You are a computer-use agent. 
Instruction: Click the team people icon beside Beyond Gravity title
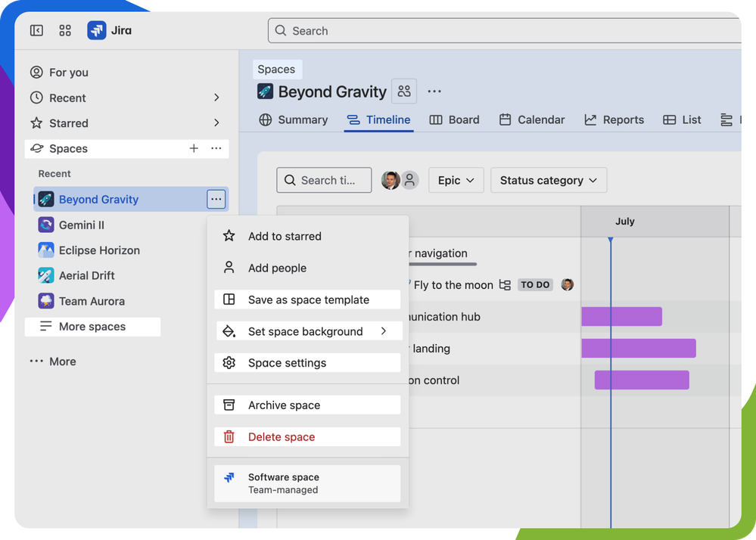point(404,91)
